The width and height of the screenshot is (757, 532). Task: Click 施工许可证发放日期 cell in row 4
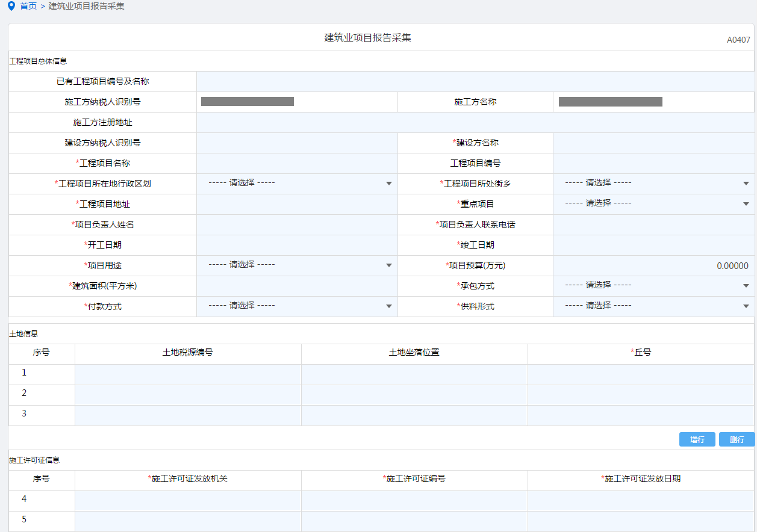(641, 501)
